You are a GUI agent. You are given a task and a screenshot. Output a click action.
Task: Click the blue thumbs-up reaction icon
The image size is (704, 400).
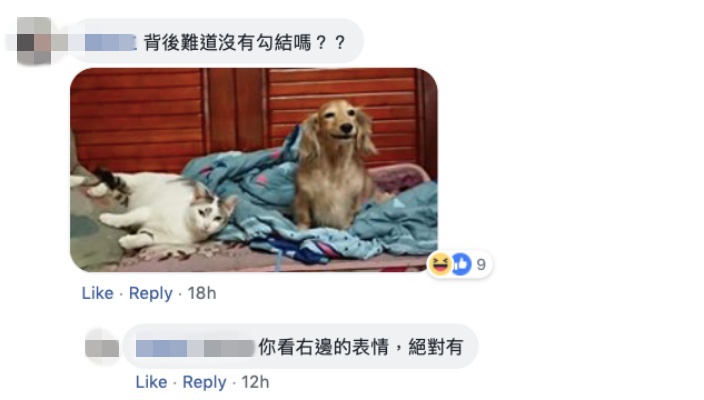click(461, 264)
